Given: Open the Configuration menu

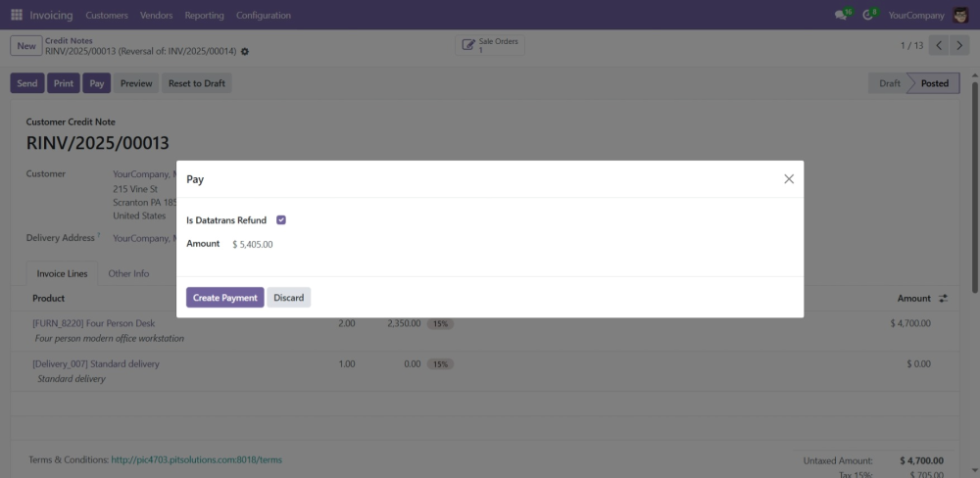Looking at the screenshot, I should point(264,15).
